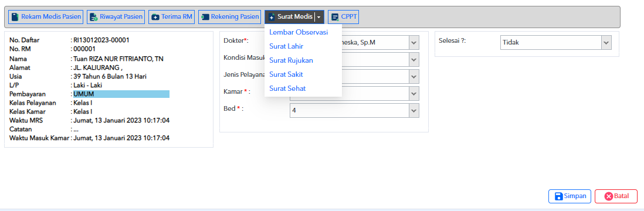
Task: Open the Selesai dropdown showing Tidak
Action: [x=556, y=42]
